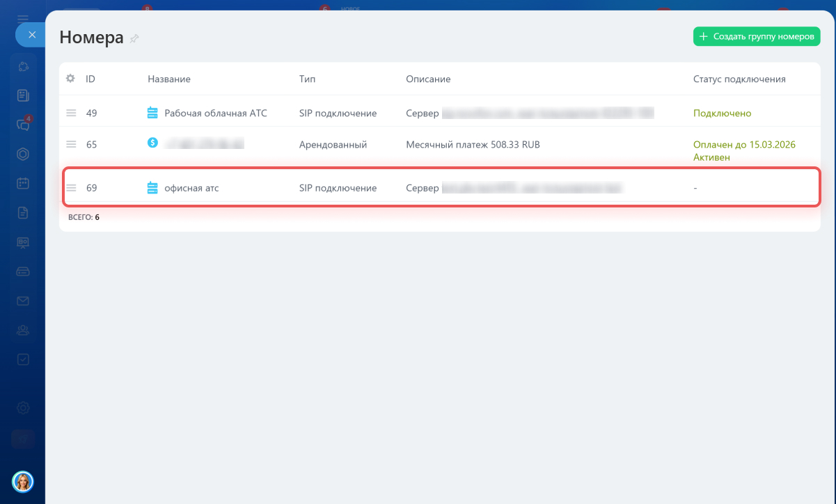836x504 pixels.
Task: Click SIP icon beside офисная атс
Action: click(x=153, y=188)
